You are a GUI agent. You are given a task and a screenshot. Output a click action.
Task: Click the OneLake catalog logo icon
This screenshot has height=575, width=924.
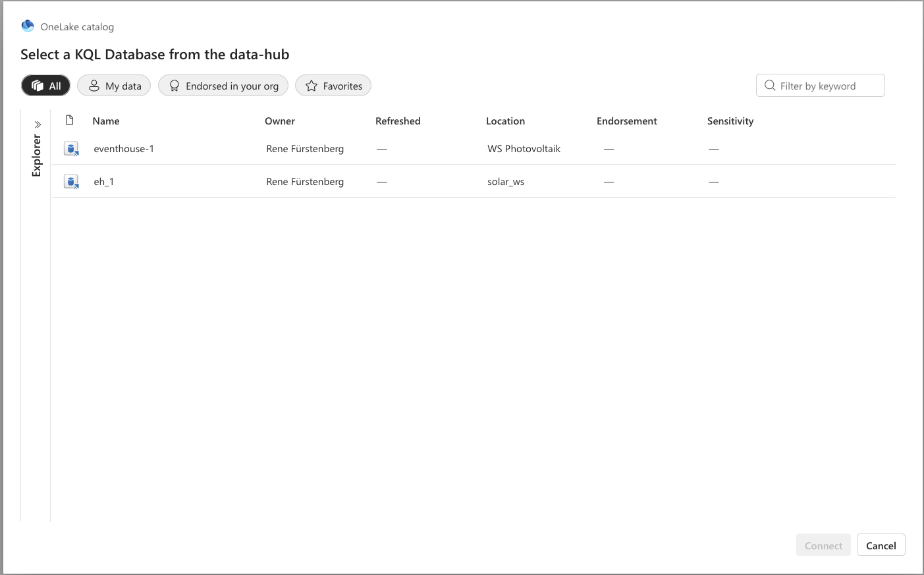[x=28, y=26]
